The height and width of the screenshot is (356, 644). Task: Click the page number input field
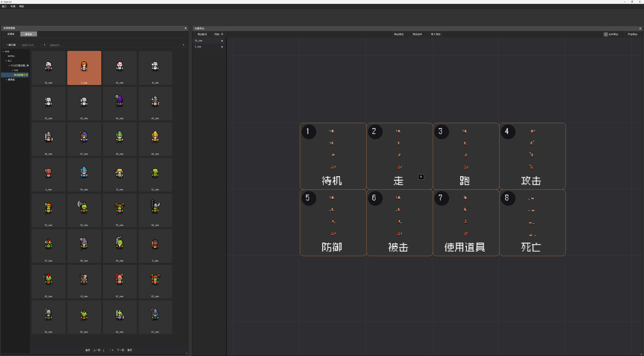point(105,350)
